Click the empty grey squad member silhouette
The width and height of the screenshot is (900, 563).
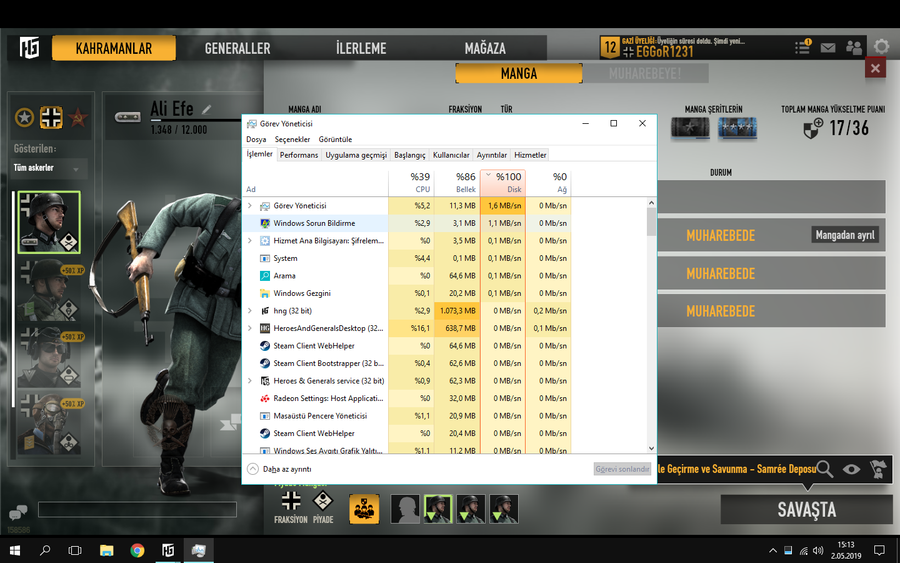[405, 509]
